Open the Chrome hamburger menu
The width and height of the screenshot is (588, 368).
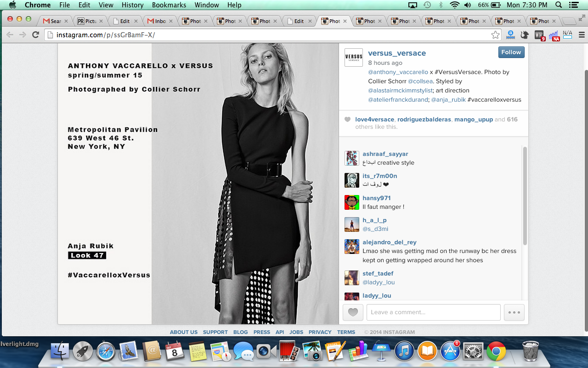coord(582,34)
